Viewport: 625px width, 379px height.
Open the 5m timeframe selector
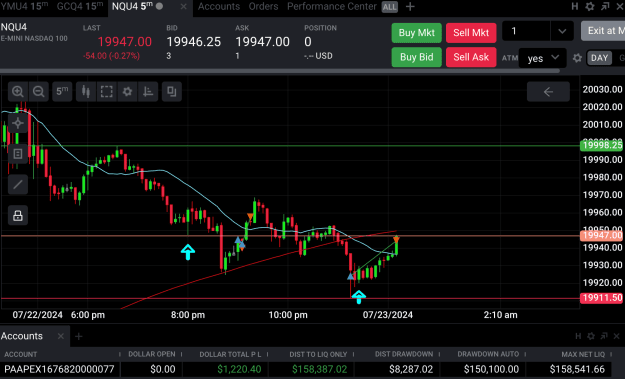62,92
